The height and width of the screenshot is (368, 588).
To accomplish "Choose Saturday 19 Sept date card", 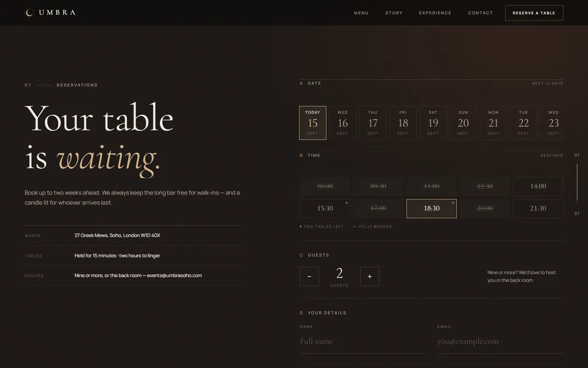I will (433, 123).
